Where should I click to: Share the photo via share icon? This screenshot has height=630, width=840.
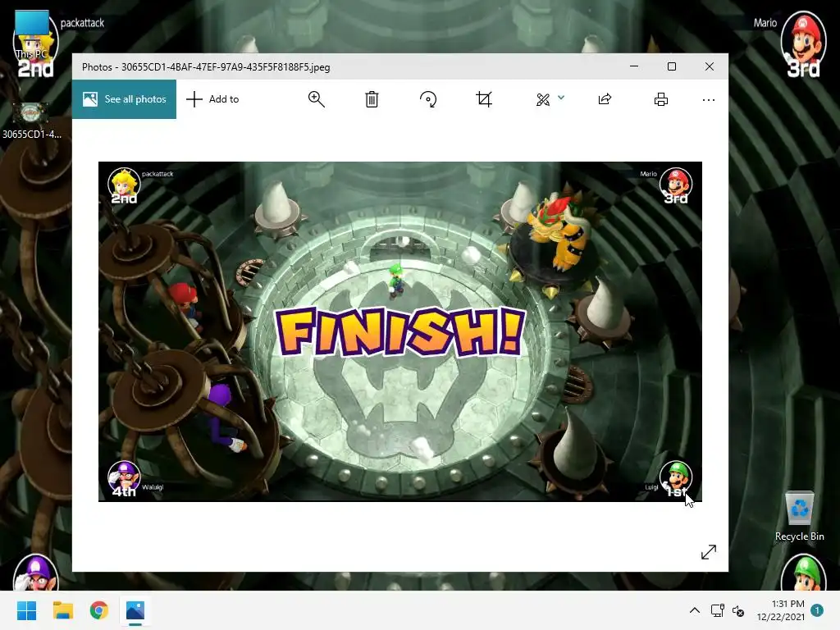605,99
